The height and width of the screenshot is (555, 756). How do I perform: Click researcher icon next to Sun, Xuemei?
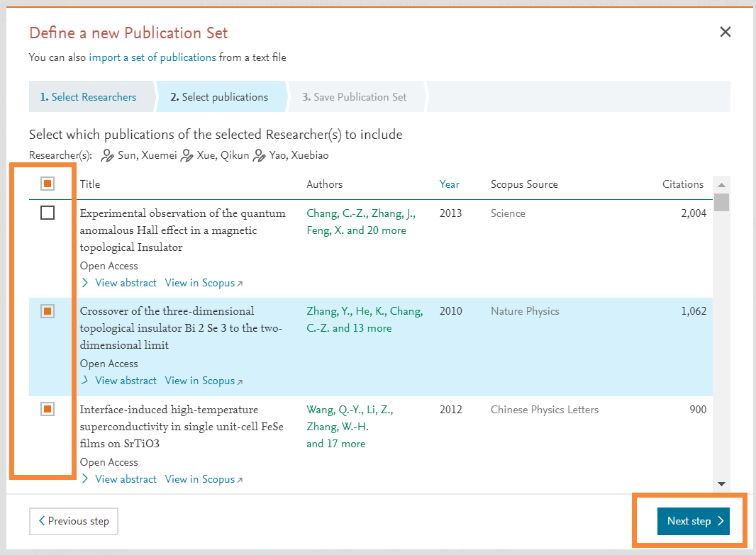click(107, 155)
